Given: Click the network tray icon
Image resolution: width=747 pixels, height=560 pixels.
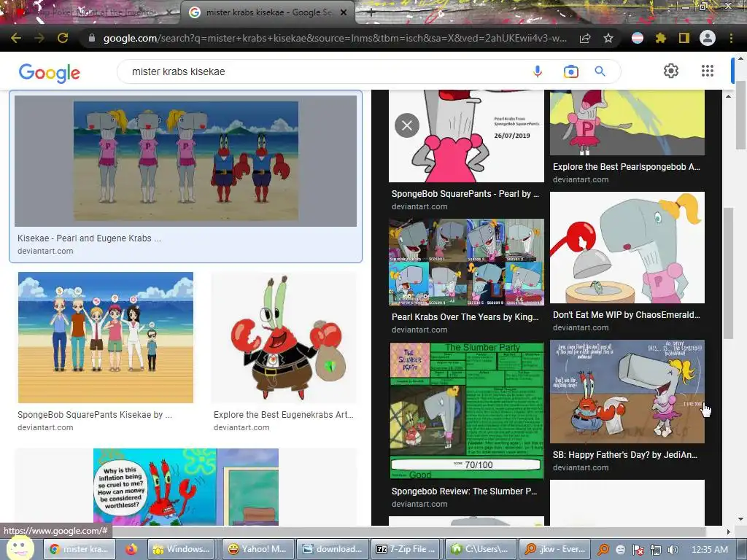Looking at the screenshot, I should coord(656,550).
